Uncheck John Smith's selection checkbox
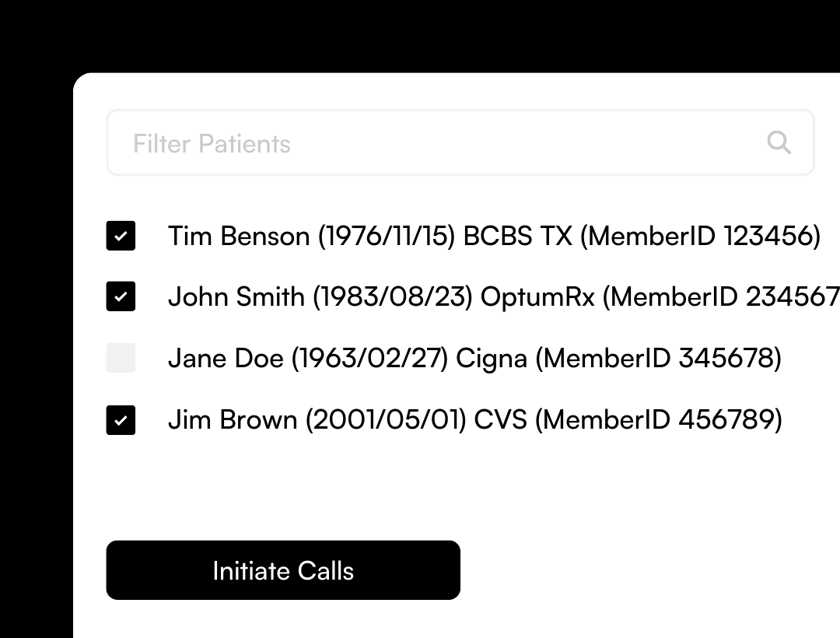This screenshot has height=638, width=840. click(x=121, y=296)
